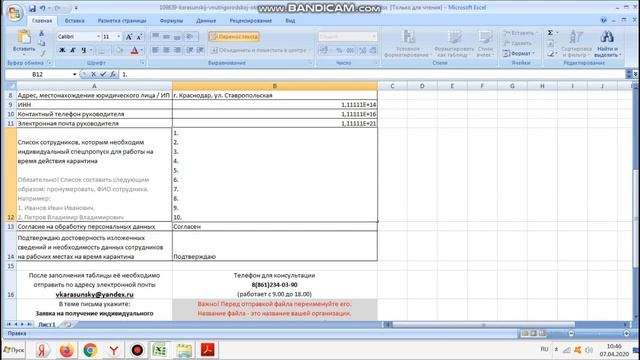Screen dimensions: 640x360
Task: Click the zoom slider in status bar
Action: tap(599, 333)
